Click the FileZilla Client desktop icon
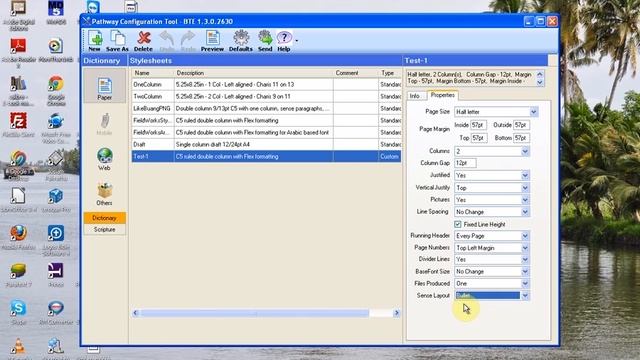The image size is (640, 360). click(18, 125)
